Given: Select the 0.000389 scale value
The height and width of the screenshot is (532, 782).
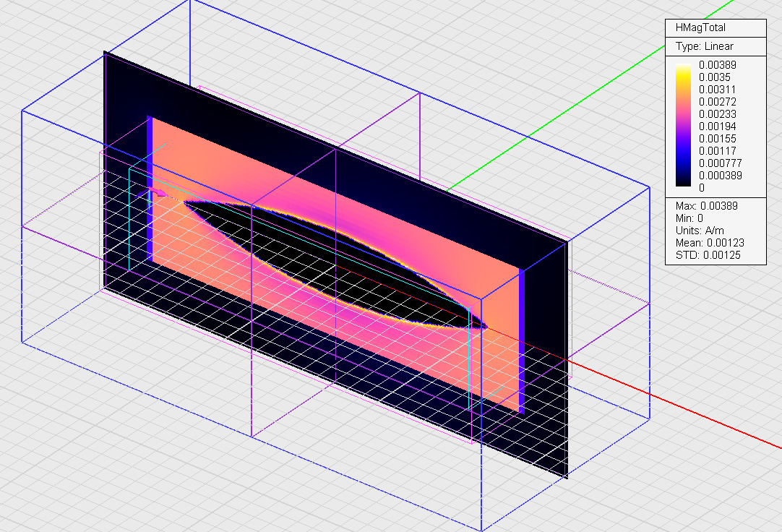Looking at the screenshot, I should click(x=720, y=176).
